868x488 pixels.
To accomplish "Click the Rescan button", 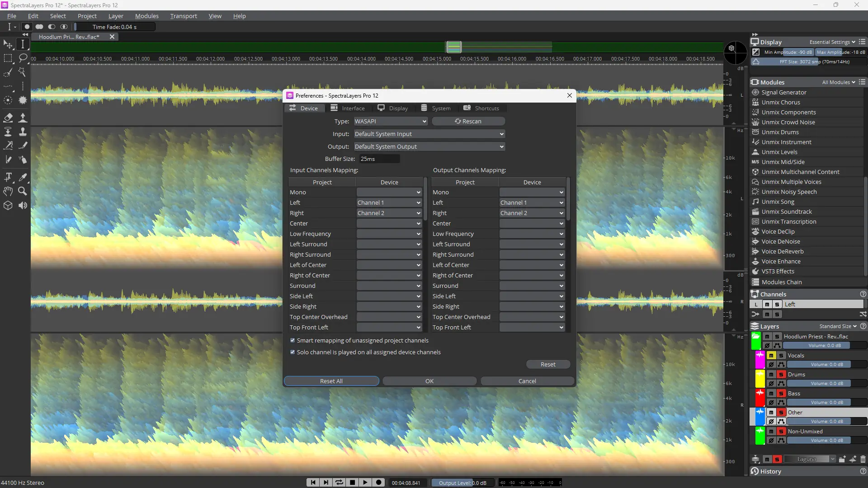I will click(468, 121).
